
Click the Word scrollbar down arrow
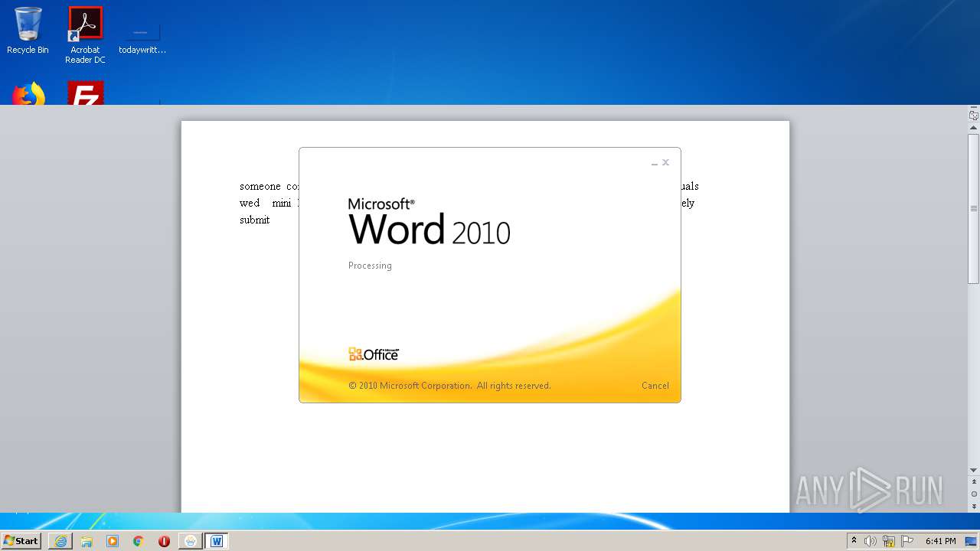974,470
